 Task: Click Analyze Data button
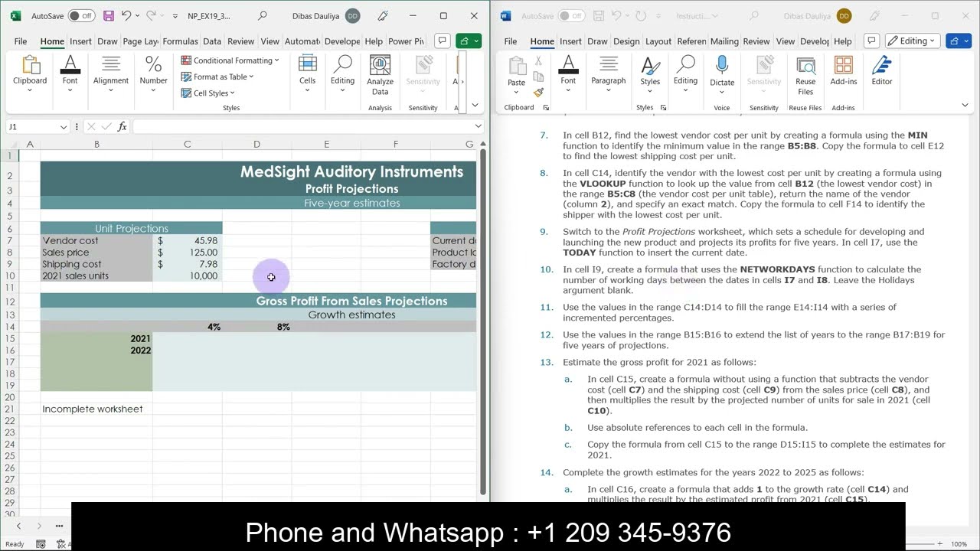(380, 75)
